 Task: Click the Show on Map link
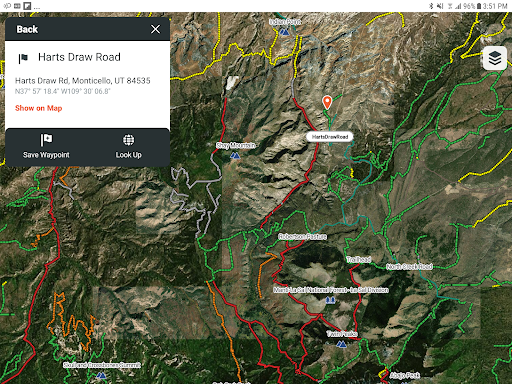[x=39, y=108]
